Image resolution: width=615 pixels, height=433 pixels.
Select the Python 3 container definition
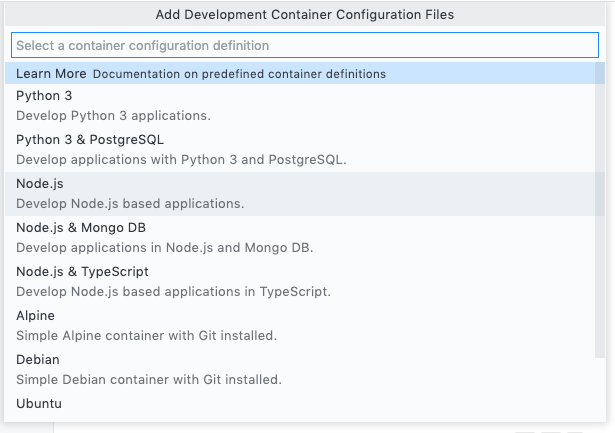(44, 96)
